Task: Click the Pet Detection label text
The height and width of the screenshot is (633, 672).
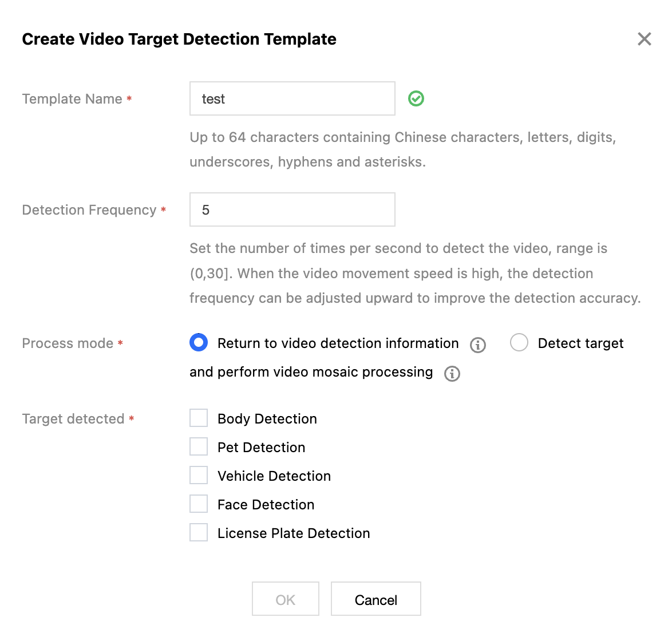Action: pos(261,448)
